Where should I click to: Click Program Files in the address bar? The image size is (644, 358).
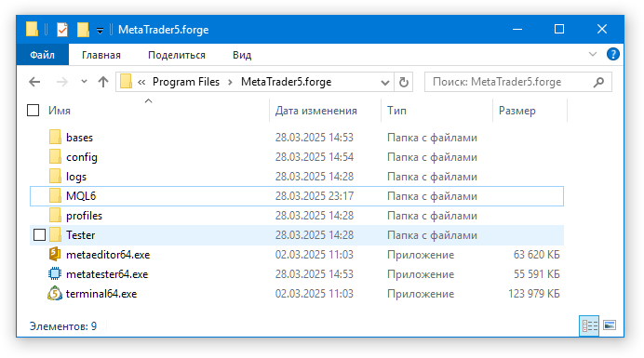click(186, 82)
